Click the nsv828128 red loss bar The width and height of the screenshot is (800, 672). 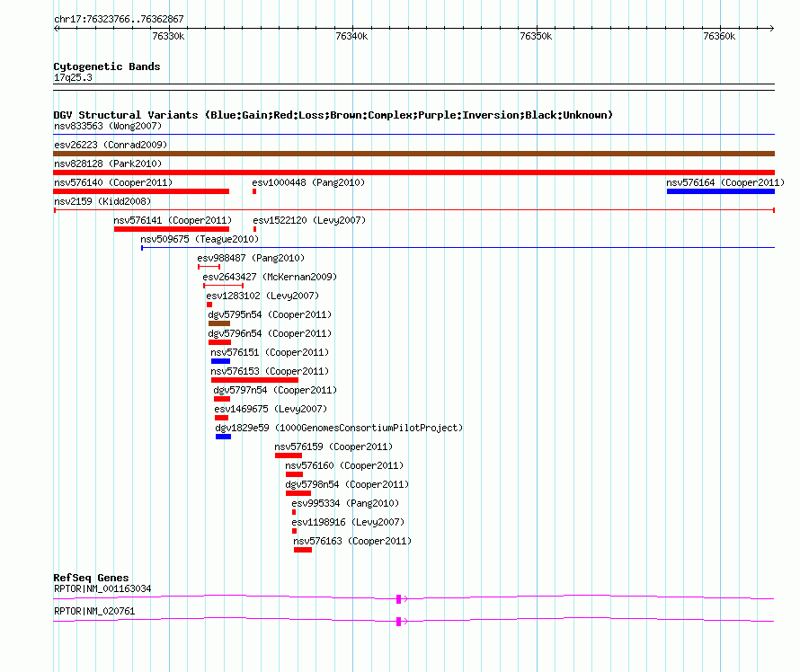[x=413, y=172]
